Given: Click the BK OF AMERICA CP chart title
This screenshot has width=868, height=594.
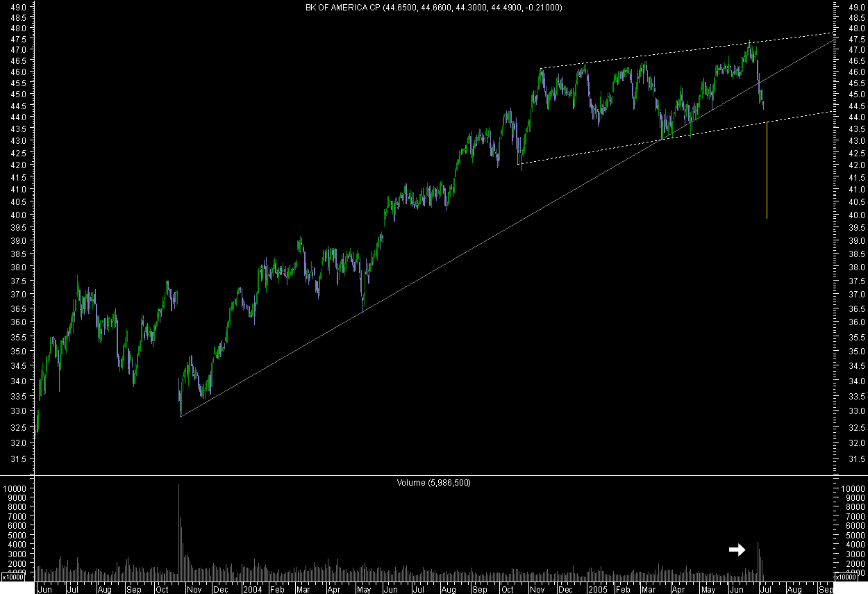Looking at the screenshot, I should tap(434, 8).
